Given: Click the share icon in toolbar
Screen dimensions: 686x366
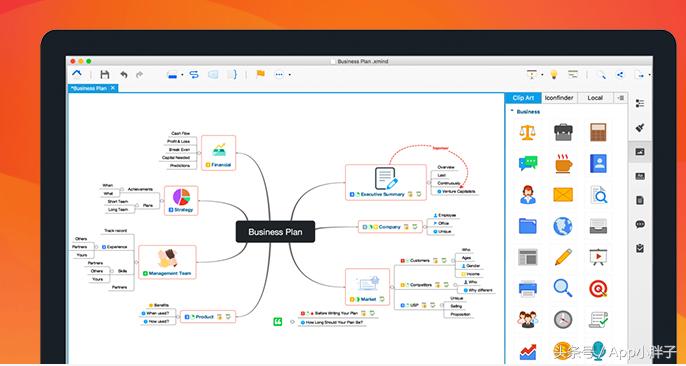Looking at the screenshot, I should tap(620, 75).
